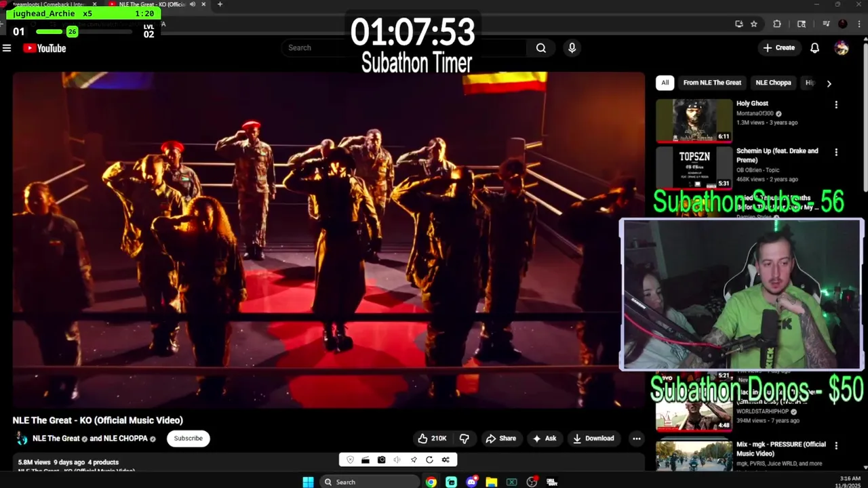
Task: Open the YouTube notifications bell
Action: click(x=814, y=48)
